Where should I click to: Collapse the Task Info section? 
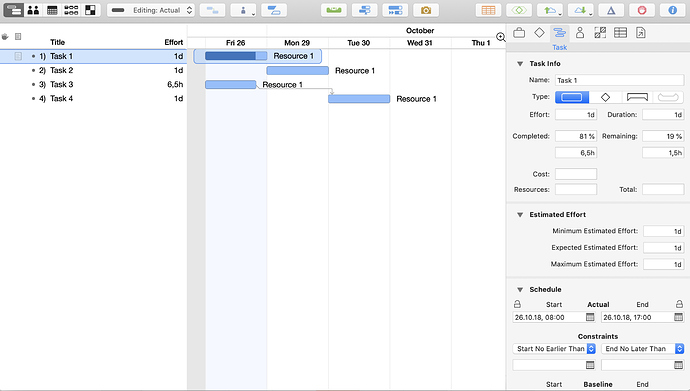[x=520, y=64]
